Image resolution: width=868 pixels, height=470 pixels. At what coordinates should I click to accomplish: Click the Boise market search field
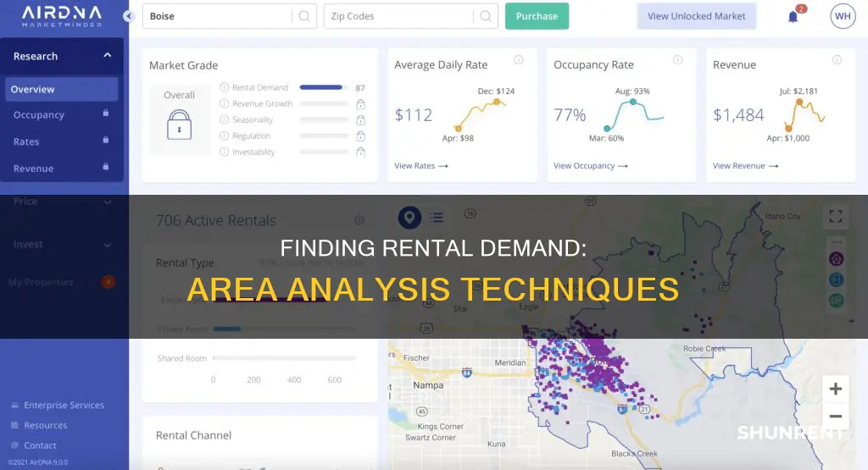pyautogui.click(x=229, y=16)
